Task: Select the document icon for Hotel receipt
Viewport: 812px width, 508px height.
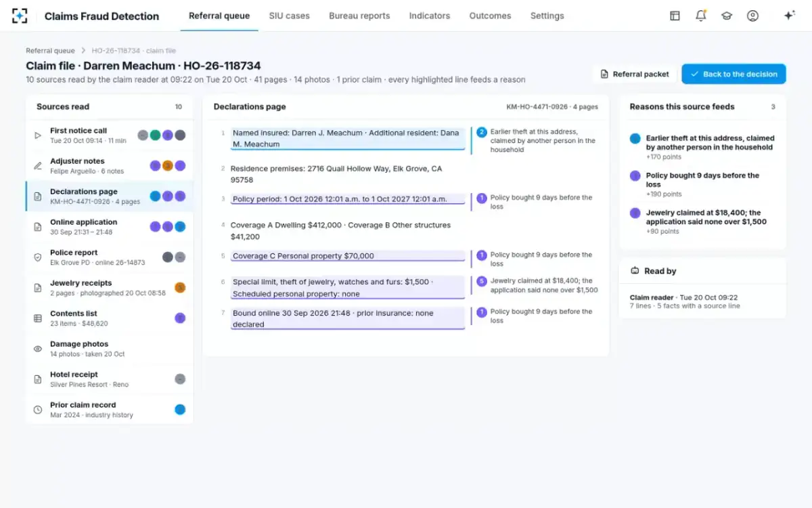Action: click(x=38, y=379)
